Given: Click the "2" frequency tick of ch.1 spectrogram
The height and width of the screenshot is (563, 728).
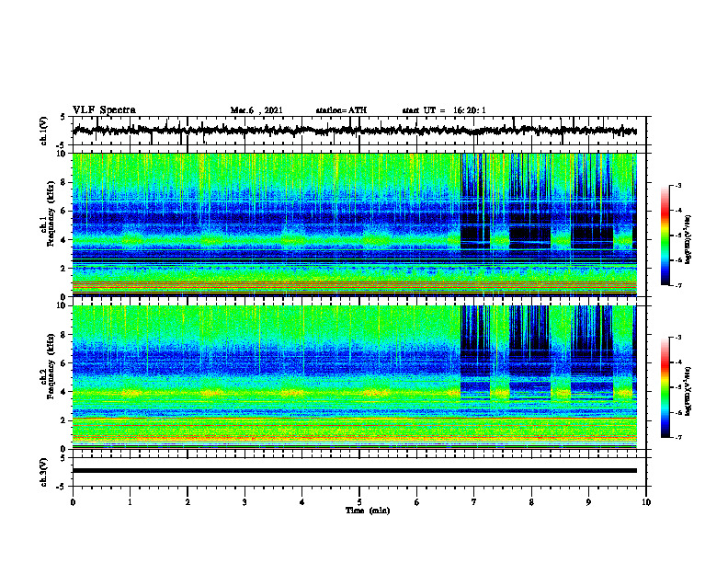Looking at the screenshot, I should (64, 268).
